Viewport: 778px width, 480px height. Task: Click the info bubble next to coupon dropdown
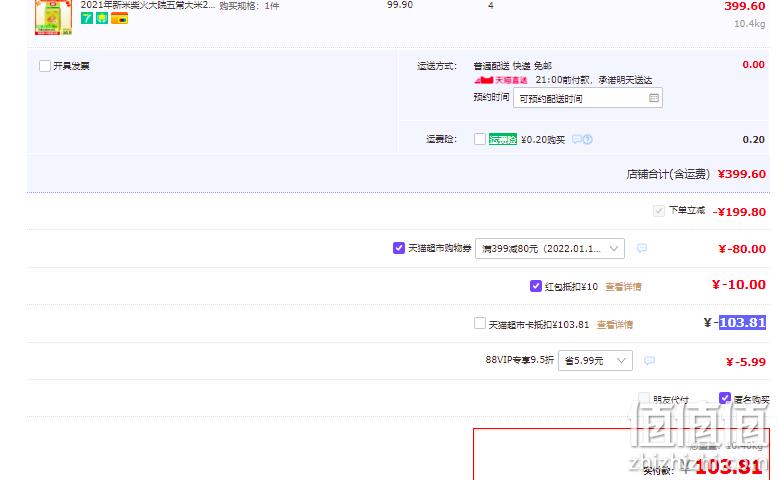coord(642,248)
